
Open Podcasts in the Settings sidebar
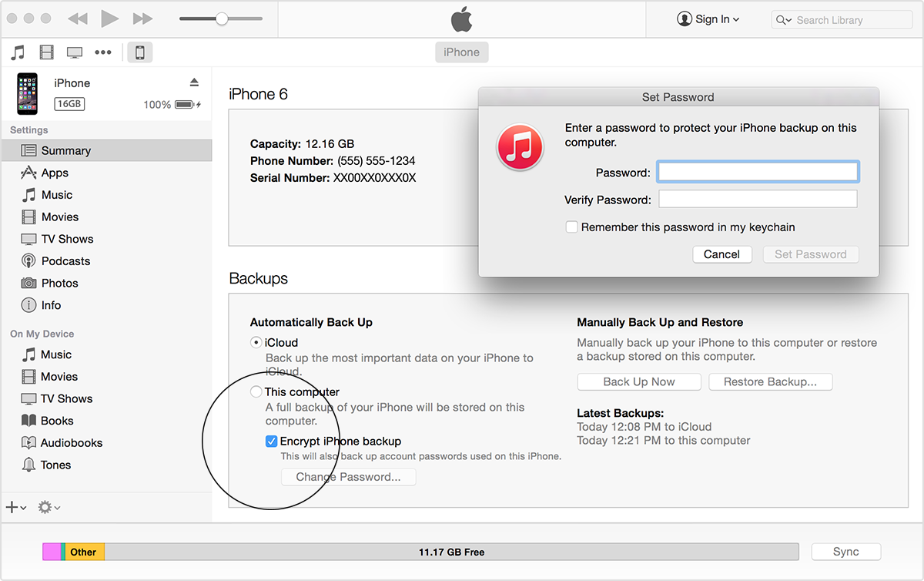(65, 261)
